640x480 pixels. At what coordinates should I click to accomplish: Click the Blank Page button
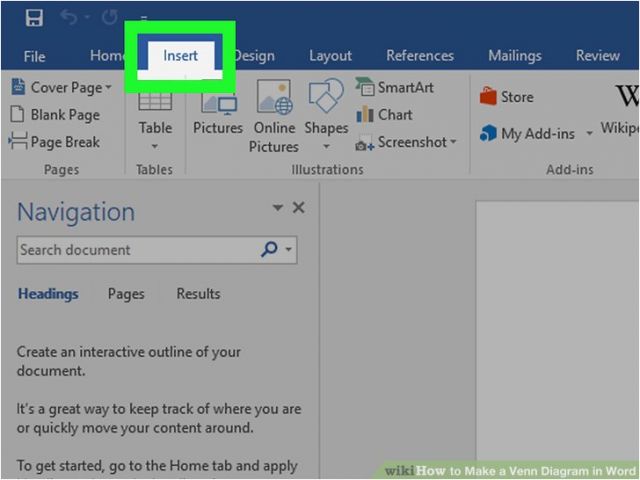(x=55, y=115)
